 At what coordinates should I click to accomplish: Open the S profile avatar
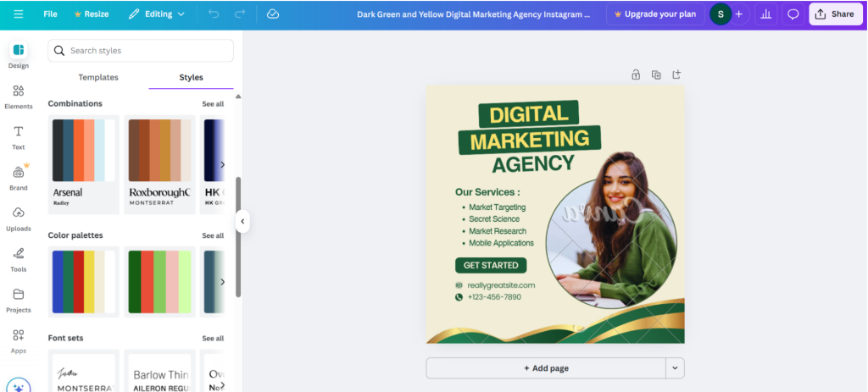tap(721, 14)
